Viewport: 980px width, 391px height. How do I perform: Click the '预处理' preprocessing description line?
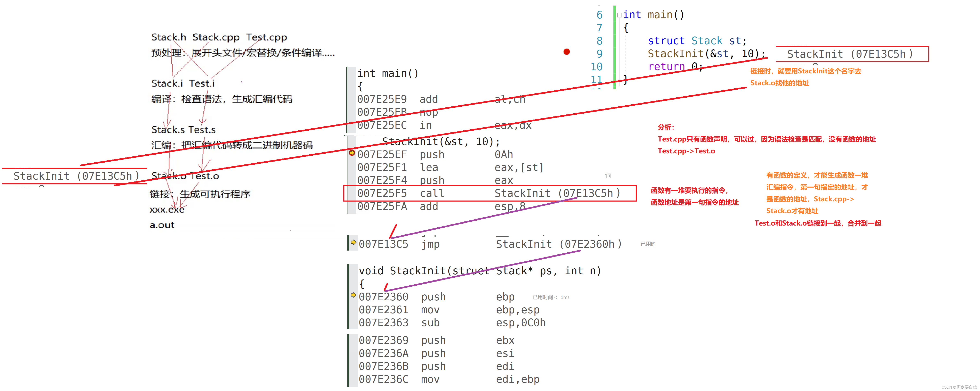243,53
